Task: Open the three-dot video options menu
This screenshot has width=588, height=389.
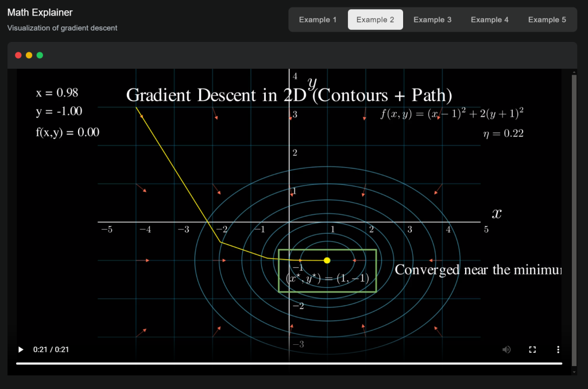Action: coord(558,349)
